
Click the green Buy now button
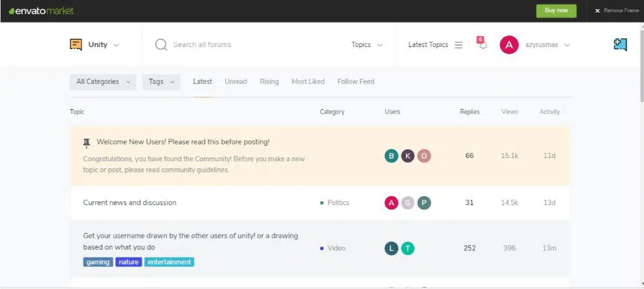[x=556, y=11]
